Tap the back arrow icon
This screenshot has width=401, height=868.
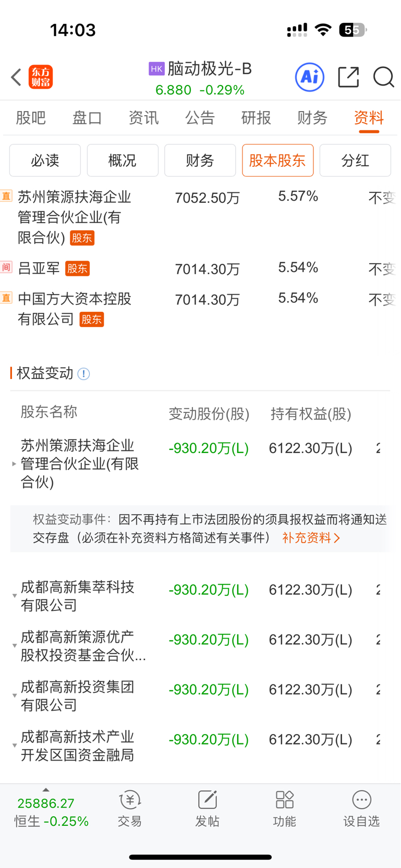[x=16, y=77]
